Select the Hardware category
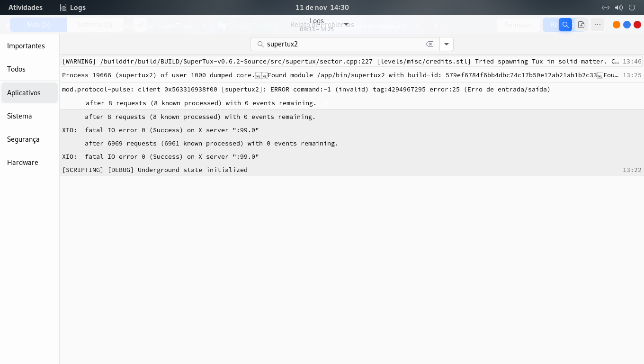 [29, 163]
